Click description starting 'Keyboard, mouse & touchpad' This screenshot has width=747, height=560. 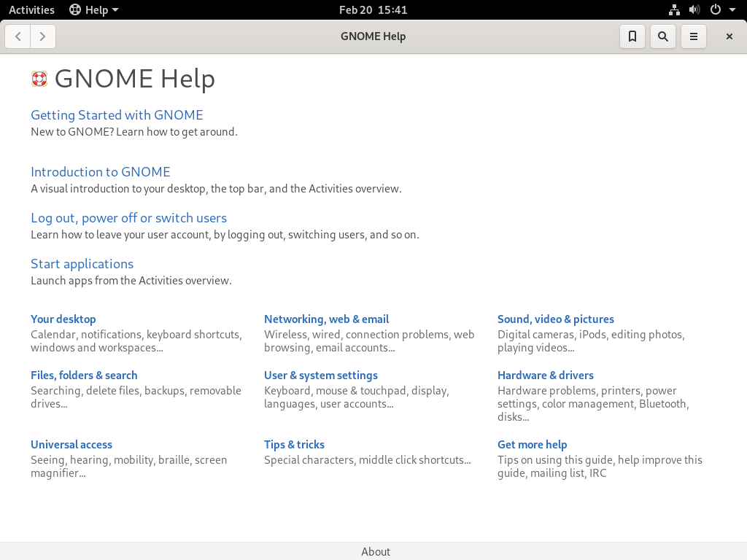tap(356, 397)
